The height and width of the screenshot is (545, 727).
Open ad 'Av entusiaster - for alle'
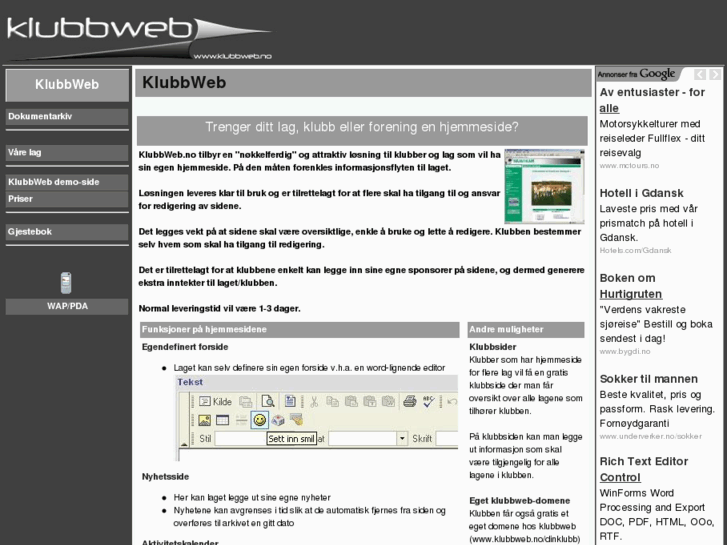click(652, 100)
